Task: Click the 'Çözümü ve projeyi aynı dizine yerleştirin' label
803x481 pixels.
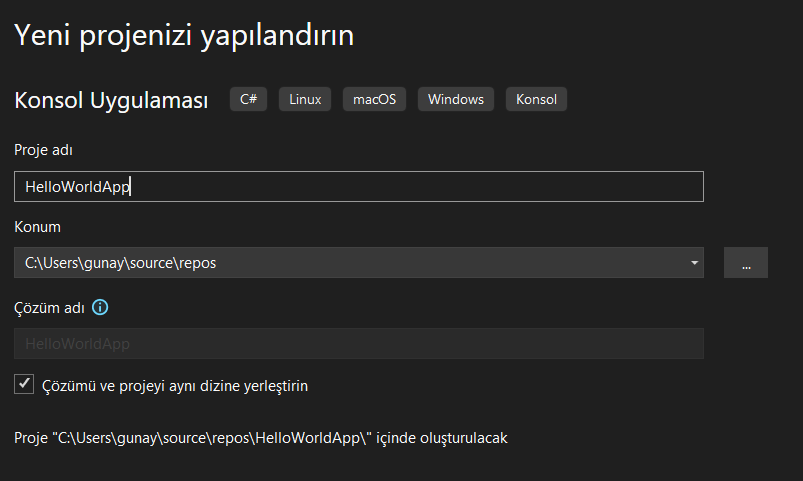Action: pyautogui.click(x=175, y=385)
